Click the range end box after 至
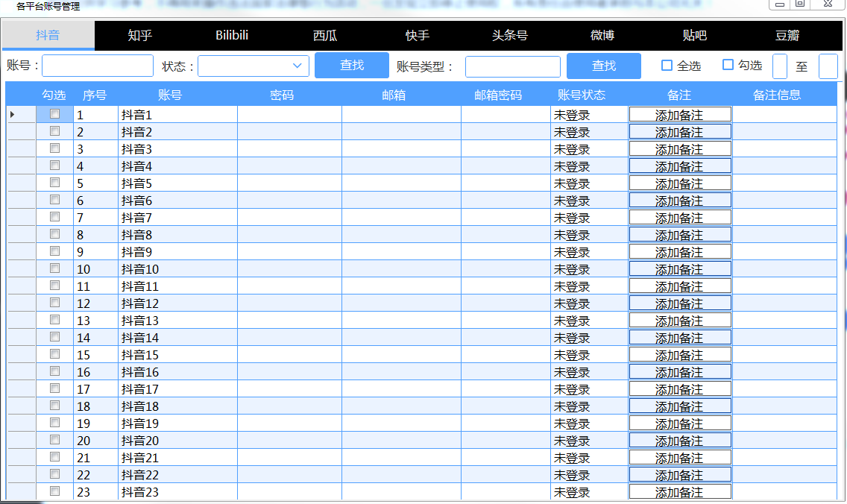The width and height of the screenshot is (847, 504). pyautogui.click(x=828, y=66)
